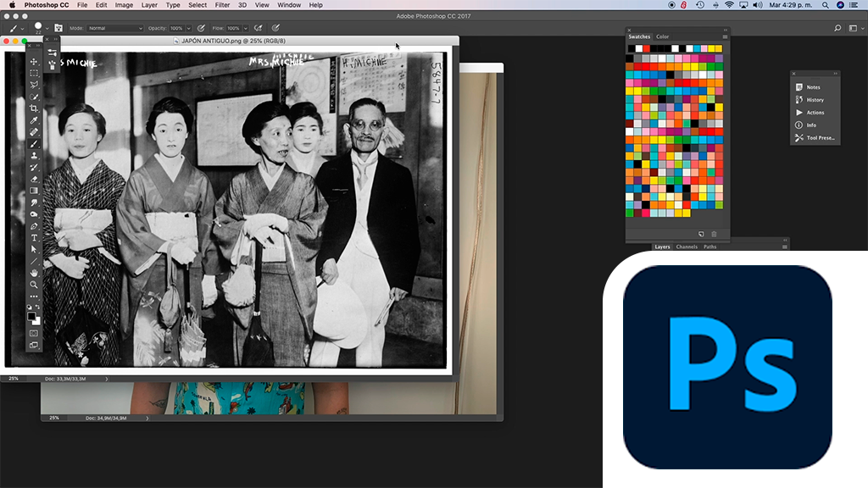Open the Actions panel

click(x=815, y=113)
